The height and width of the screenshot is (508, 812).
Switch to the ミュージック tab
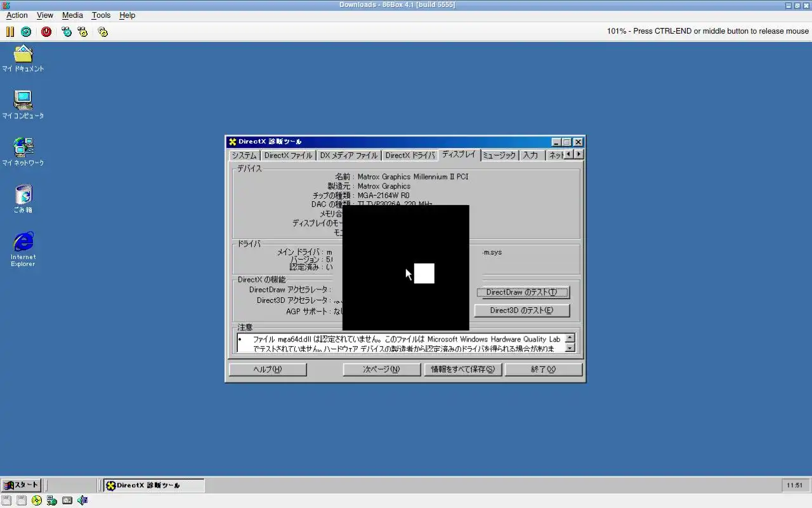[x=499, y=156]
